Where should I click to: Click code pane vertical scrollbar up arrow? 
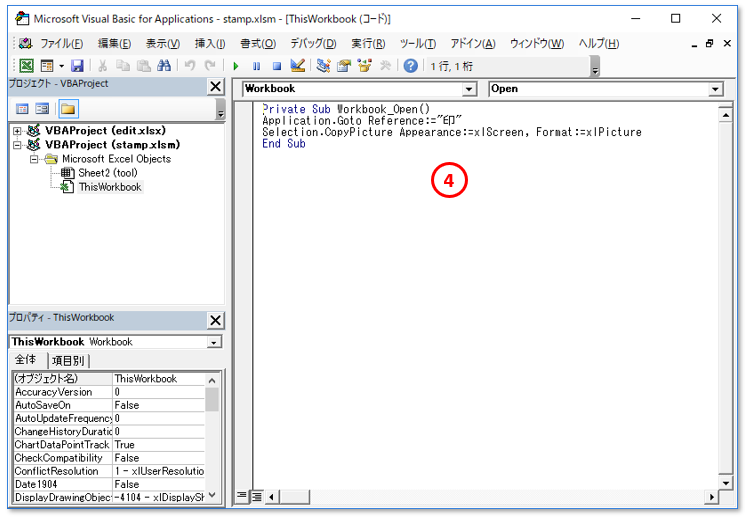tap(725, 115)
